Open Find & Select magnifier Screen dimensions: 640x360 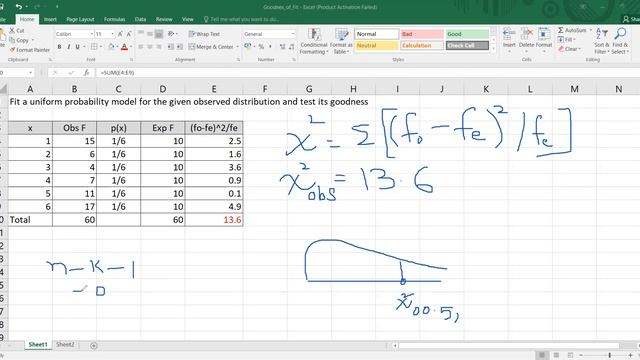tap(620, 41)
